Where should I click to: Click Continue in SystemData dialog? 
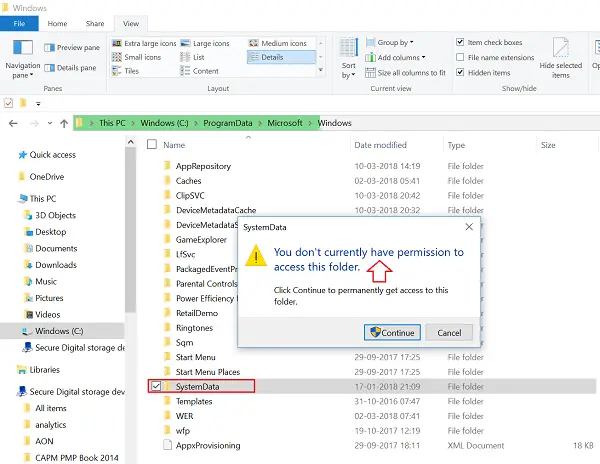(x=392, y=332)
